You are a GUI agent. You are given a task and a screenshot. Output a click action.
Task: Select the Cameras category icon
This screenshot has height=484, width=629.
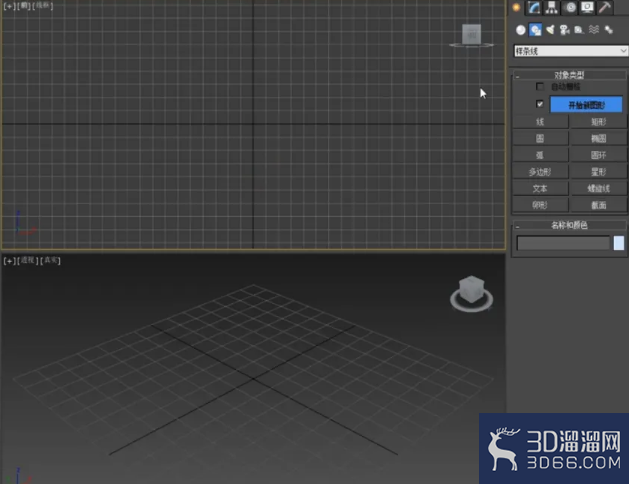(x=565, y=30)
